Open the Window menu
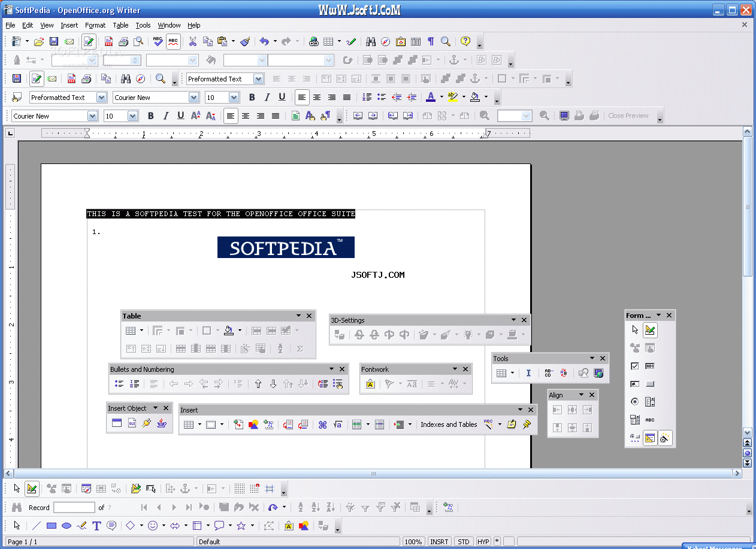Viewport: 756px width, 549px height. click(170, 25)
